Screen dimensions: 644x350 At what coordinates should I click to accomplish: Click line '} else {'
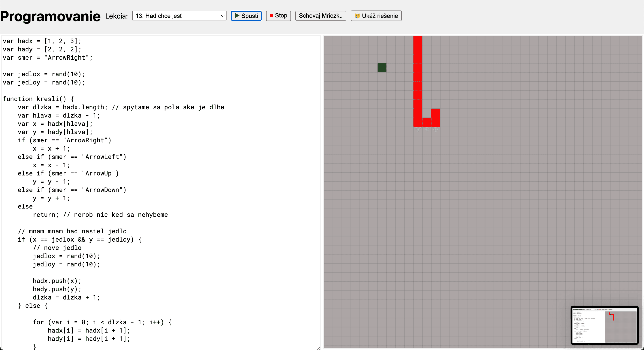coord(33,306)
